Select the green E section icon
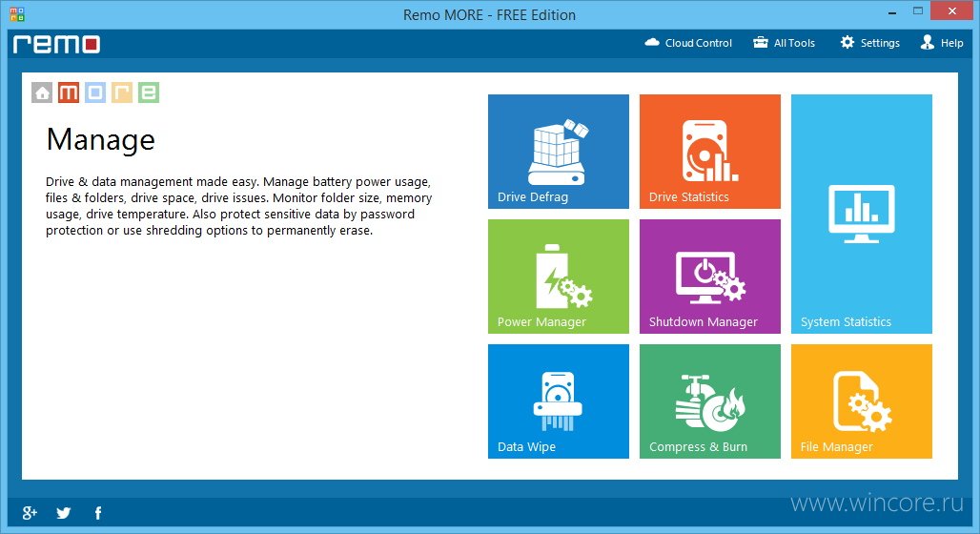 point(148,92)
